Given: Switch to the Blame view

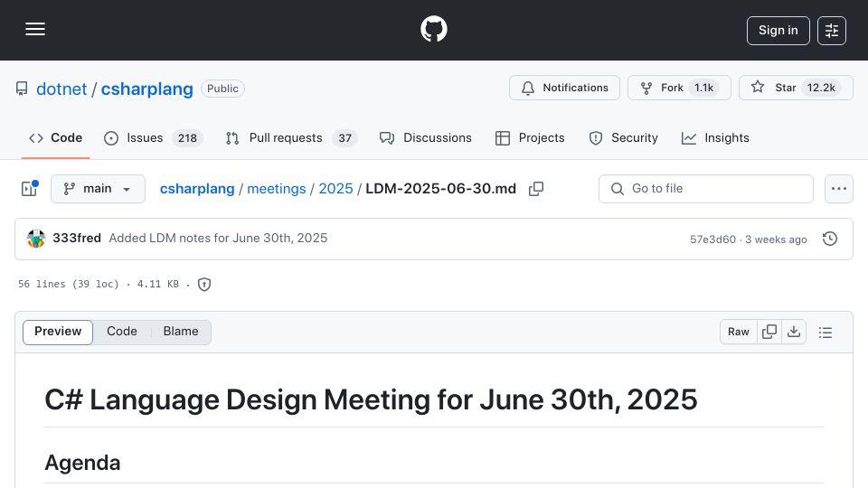Looking at the screenshot, I should point(181,332).
